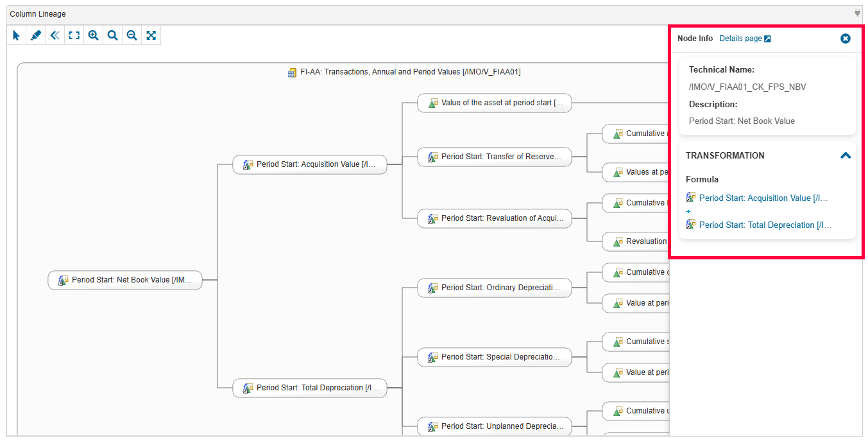Select Value at peri node beside Special Depreciation

click(x=636, y=372)
